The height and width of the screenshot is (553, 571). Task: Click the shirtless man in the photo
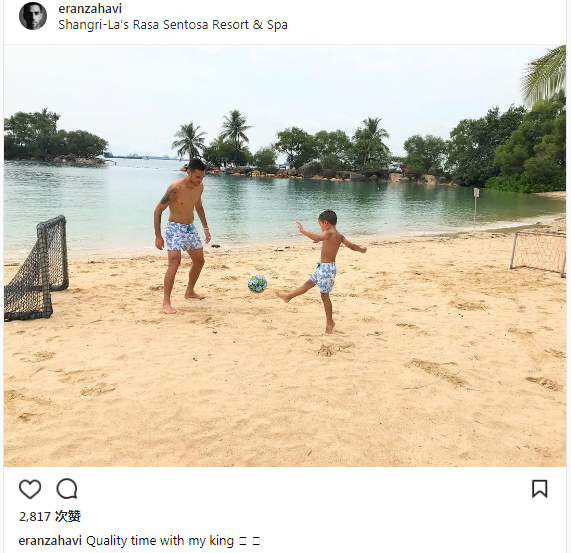point(182,235)
